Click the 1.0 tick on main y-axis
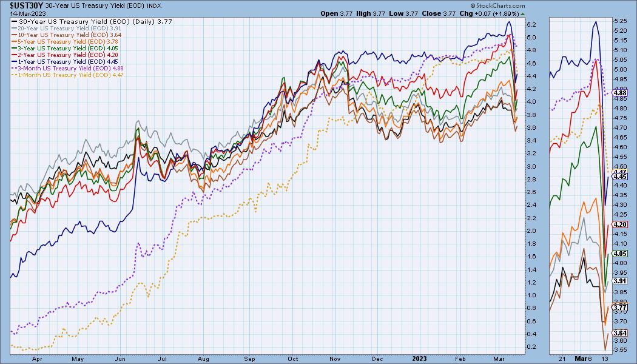Screen dimensions: 637x364 pos(531,295)
